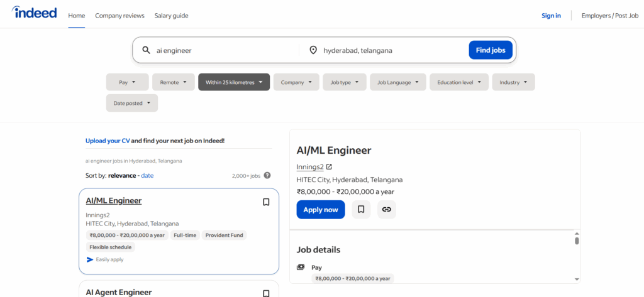
Task: Click search magnifier icon in job field
Action: pyautogui.click(x=146, y=50)
